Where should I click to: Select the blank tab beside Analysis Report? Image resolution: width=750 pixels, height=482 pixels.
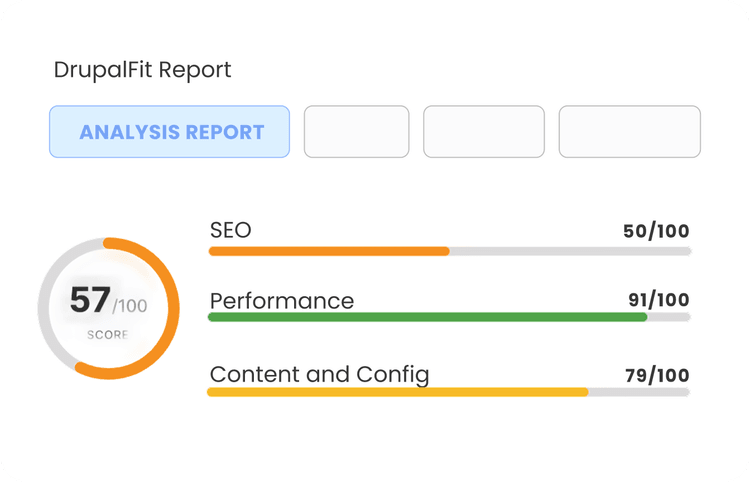356,131
